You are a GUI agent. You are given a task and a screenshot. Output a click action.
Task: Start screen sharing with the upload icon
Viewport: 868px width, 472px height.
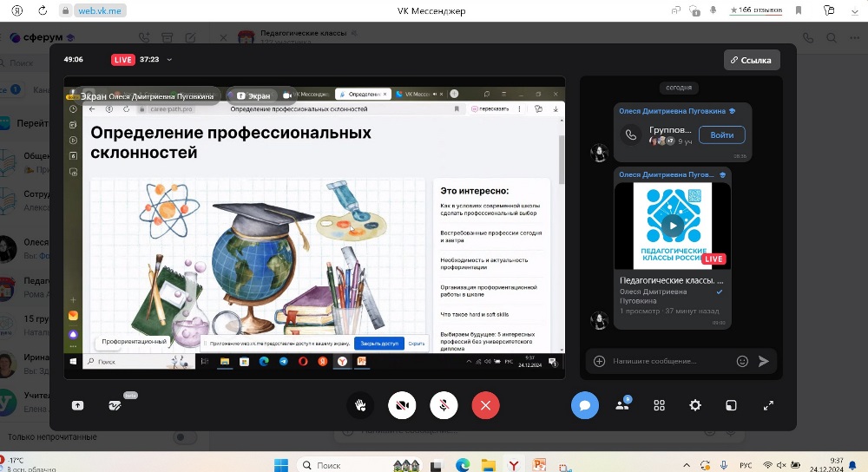click(x=78, y=405)
